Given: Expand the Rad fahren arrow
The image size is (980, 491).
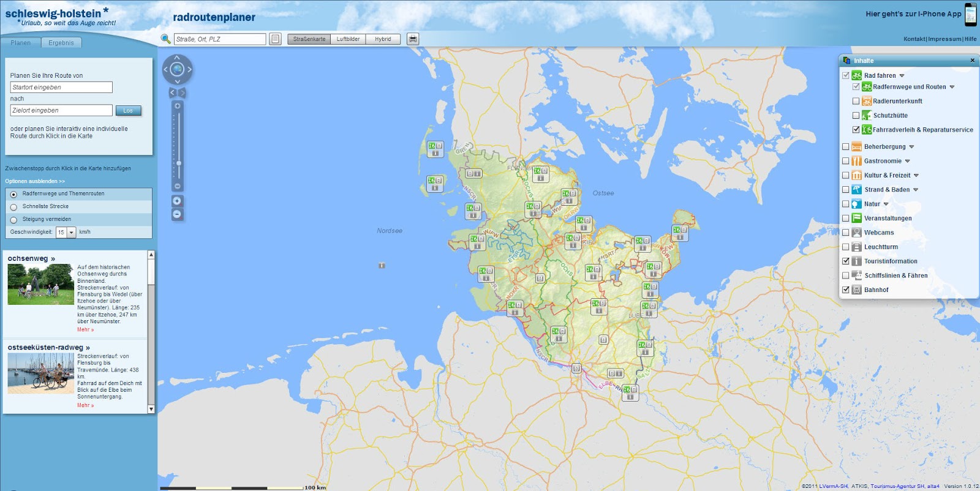Looking at the screenshot, I should coord(902,76).
